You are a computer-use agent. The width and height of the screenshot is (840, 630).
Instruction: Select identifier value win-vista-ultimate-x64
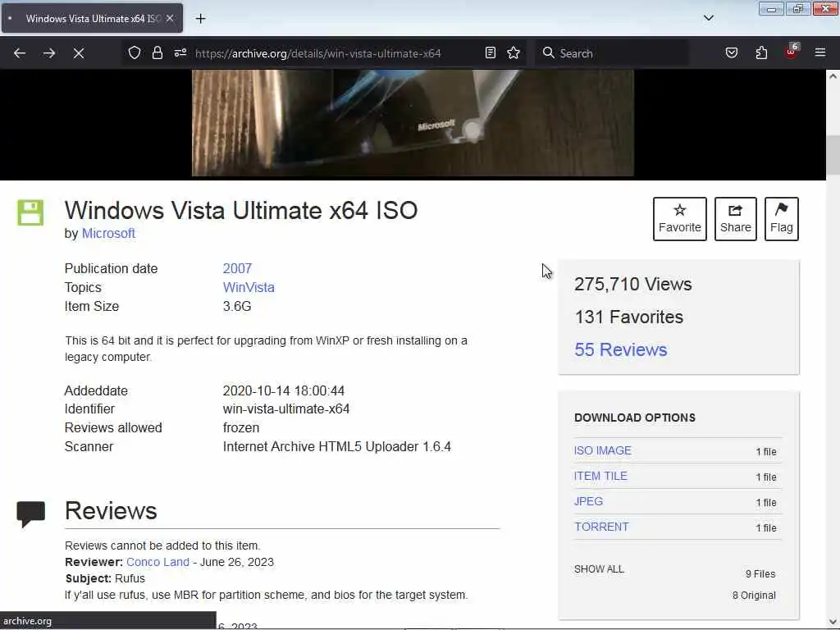click(x=286, y=409)
